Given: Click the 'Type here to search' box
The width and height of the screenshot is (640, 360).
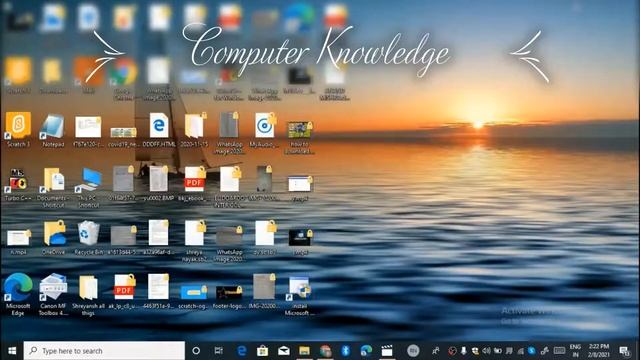Looking at the screenshot, I should coord(104,351).
